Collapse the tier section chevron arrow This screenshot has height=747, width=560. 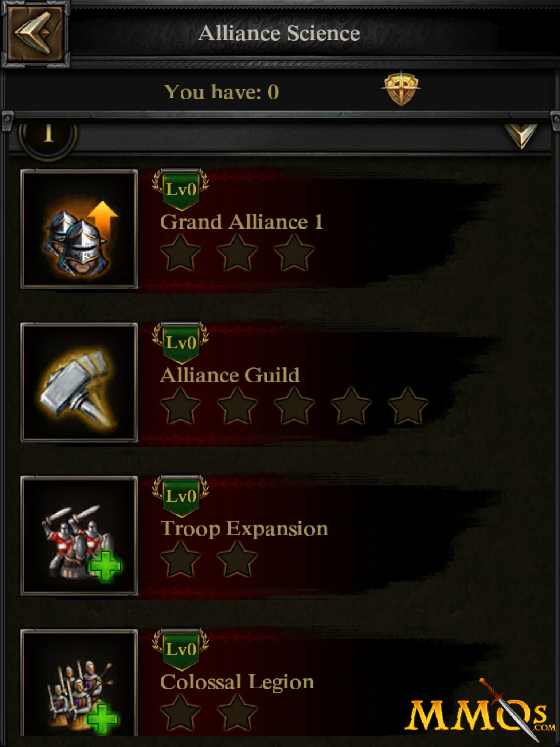click(x=521, y=136)
